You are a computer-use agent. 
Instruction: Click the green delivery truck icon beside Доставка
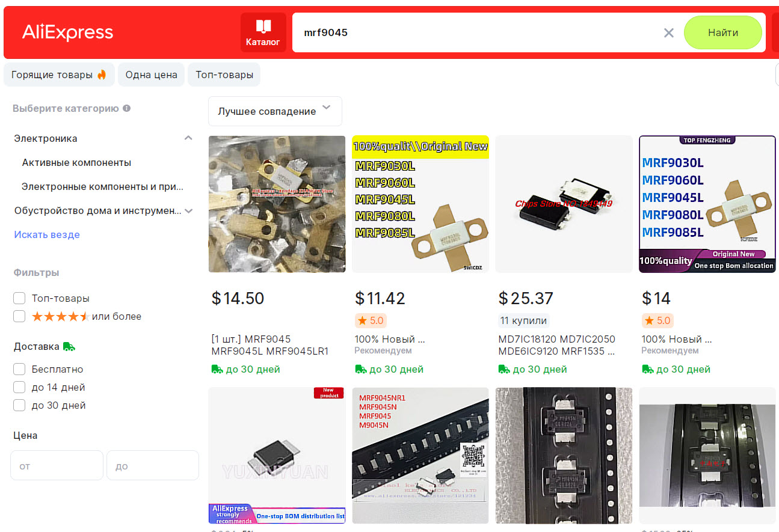(x=69, y=347)
